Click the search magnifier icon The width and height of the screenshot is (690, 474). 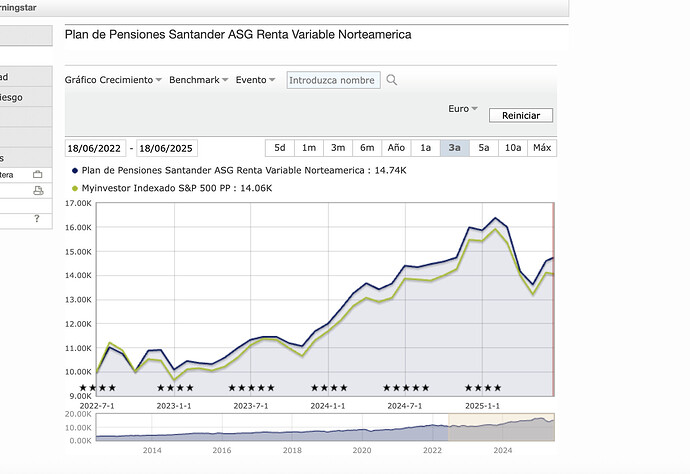pos(392,80)
